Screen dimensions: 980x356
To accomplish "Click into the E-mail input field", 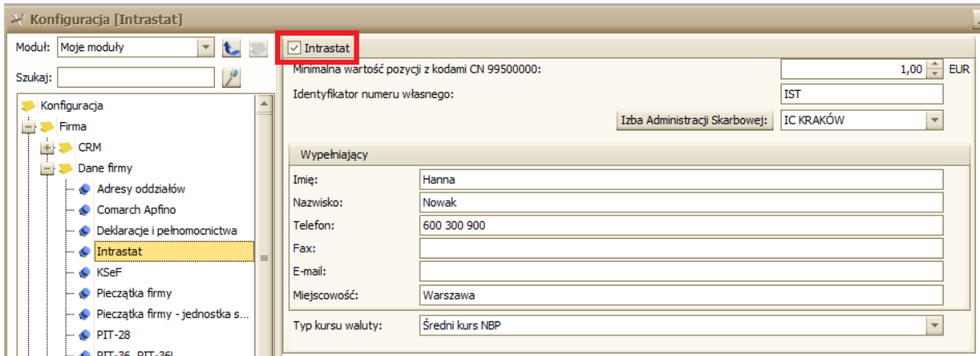I will pyautogui.click(x=681, y=271).
